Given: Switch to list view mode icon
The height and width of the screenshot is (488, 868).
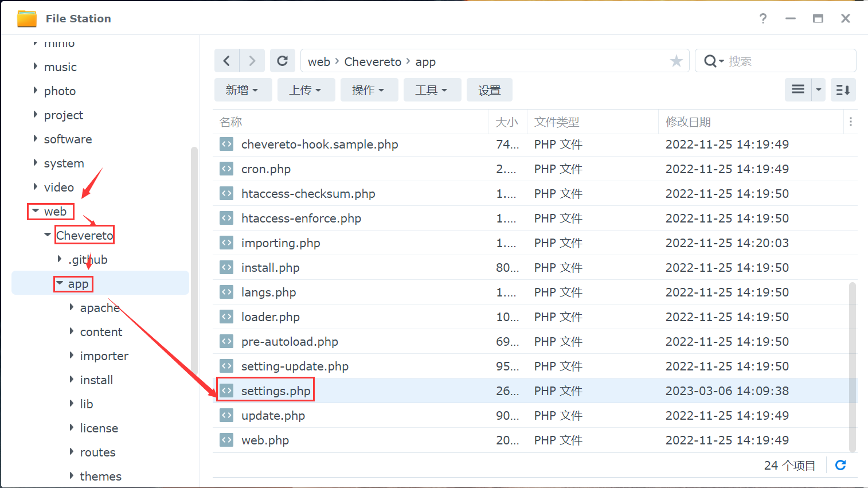Looking at the screenshot, I should point(798,89).
